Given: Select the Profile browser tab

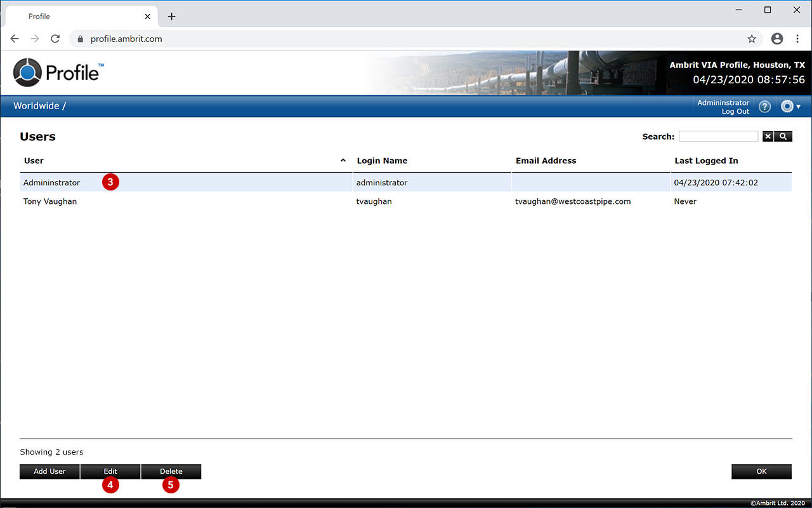Looking at the screenshot, I should (76, 17).
